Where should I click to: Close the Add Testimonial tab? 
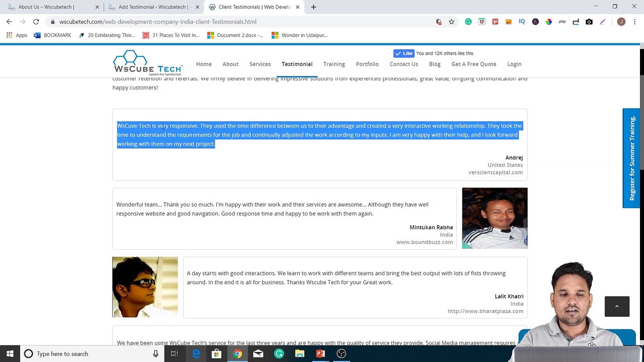click(x=198, y=7)
